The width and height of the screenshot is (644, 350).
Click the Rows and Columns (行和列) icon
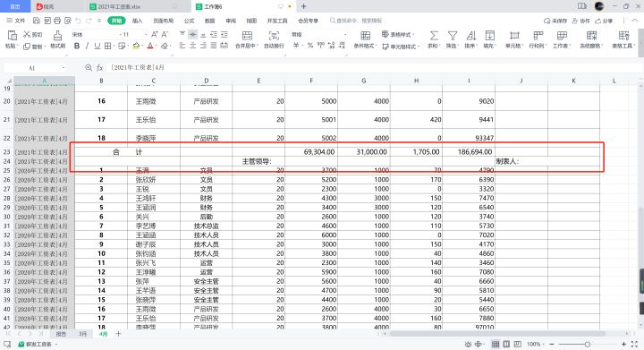(538, 35)
